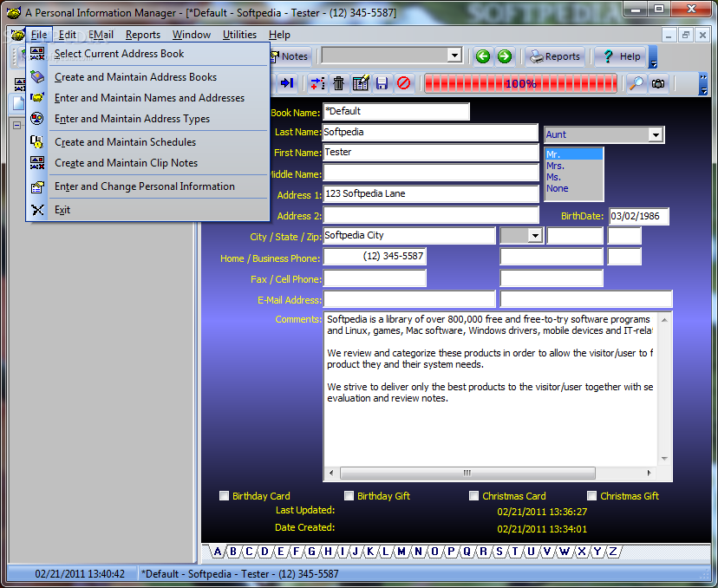Go to the last record arrow icon
The image size is (718, 588).
[287, 83]
